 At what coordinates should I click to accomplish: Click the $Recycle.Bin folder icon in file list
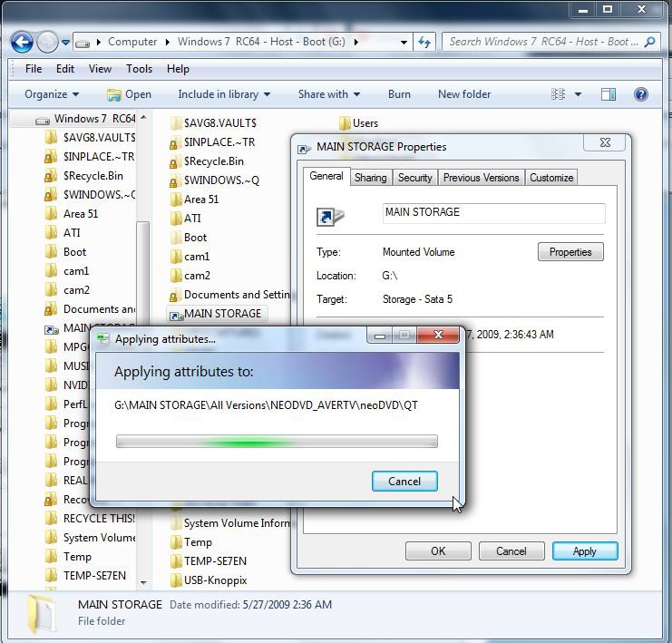click(173, 162)
